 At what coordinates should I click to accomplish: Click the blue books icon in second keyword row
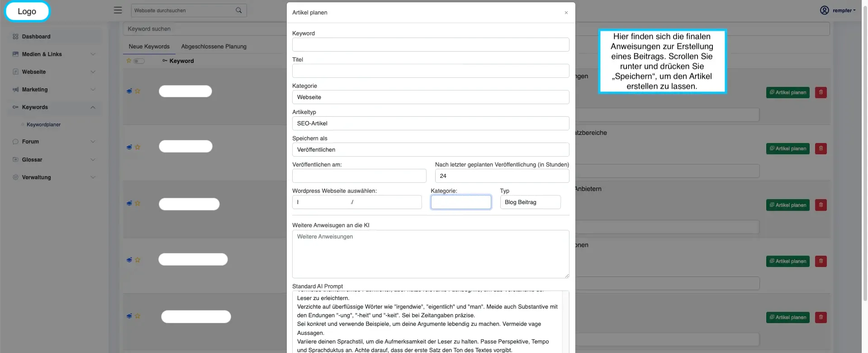(x=129, y=147)
